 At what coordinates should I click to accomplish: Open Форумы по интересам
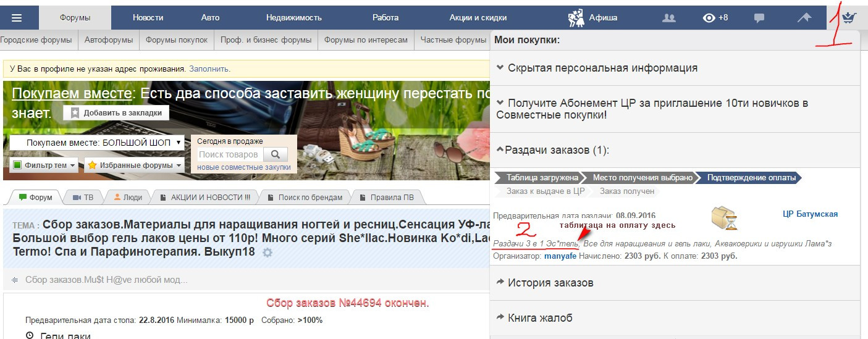(x=366, y=40)
